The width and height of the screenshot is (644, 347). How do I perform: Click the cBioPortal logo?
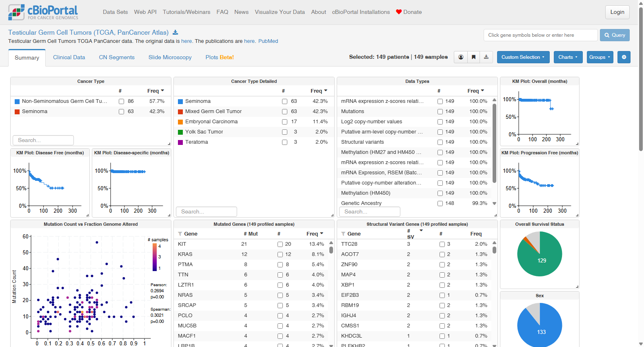coord(43,12)
